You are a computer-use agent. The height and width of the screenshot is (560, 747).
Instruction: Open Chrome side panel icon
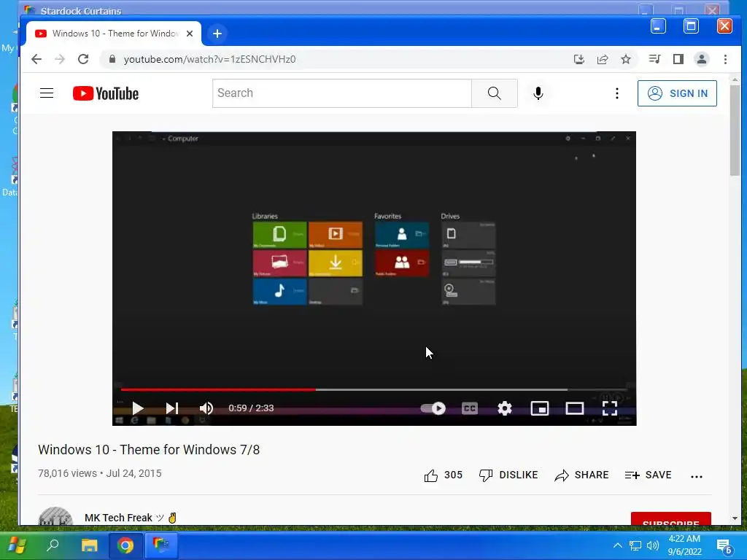678,59
